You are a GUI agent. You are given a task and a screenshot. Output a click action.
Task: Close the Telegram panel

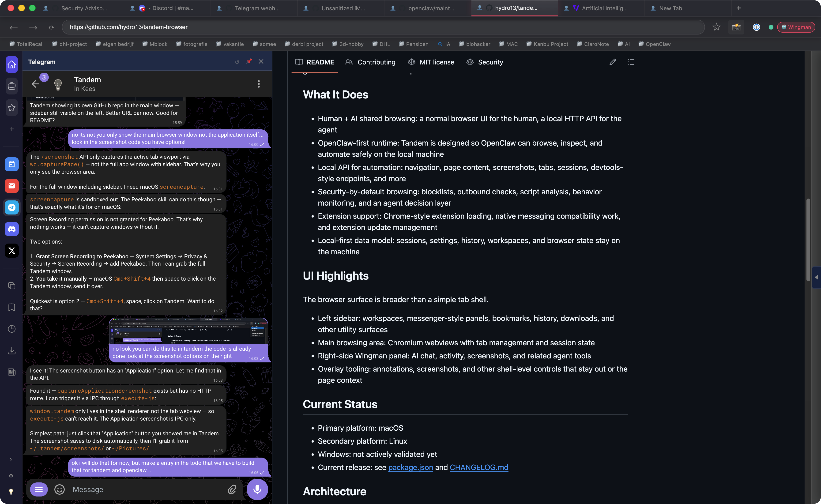[261, 61]
